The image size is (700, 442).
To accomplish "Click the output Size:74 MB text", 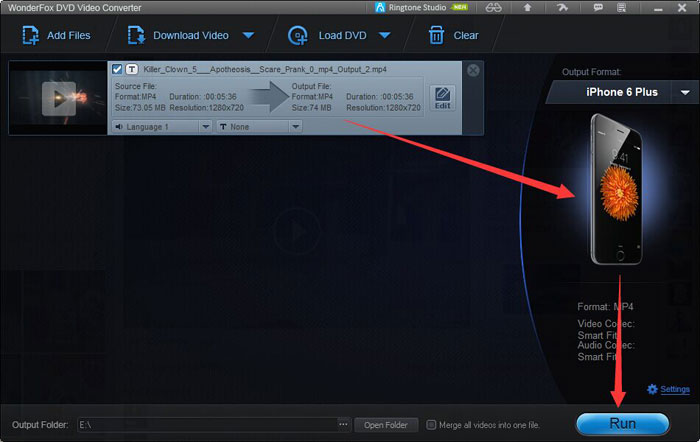I will (x=312, y=108).
